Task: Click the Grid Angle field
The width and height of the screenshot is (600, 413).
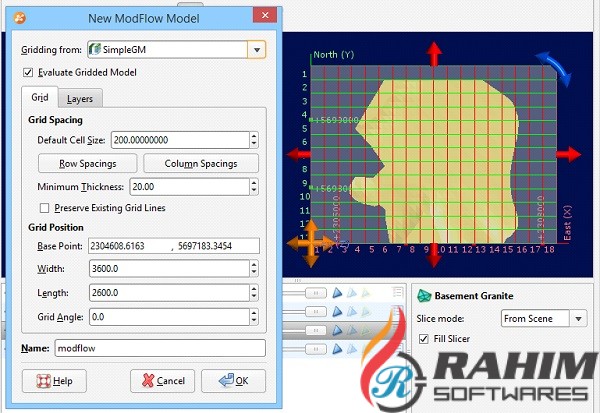Action: coord(169,317)
